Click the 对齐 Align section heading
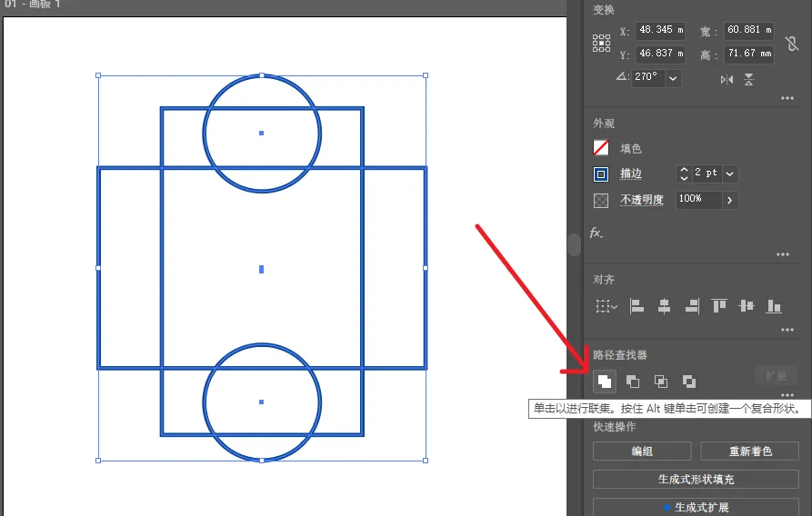 tap(604, 280)
